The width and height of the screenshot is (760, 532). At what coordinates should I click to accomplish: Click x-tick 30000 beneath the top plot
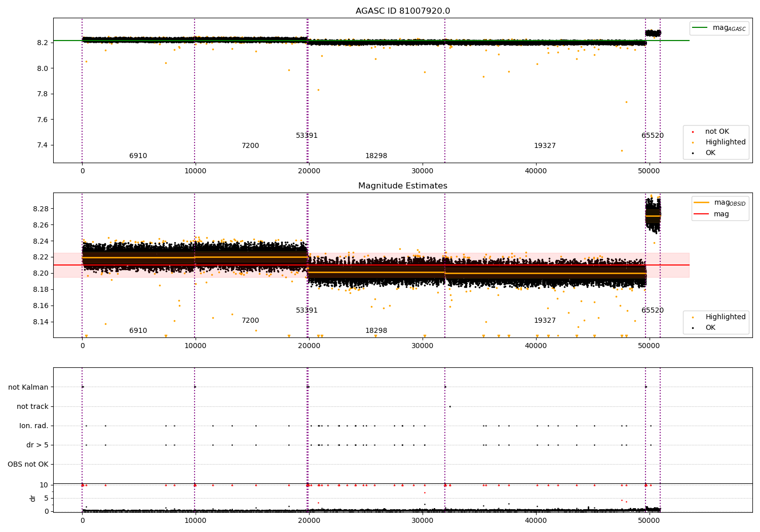click(x=423, y=171)
